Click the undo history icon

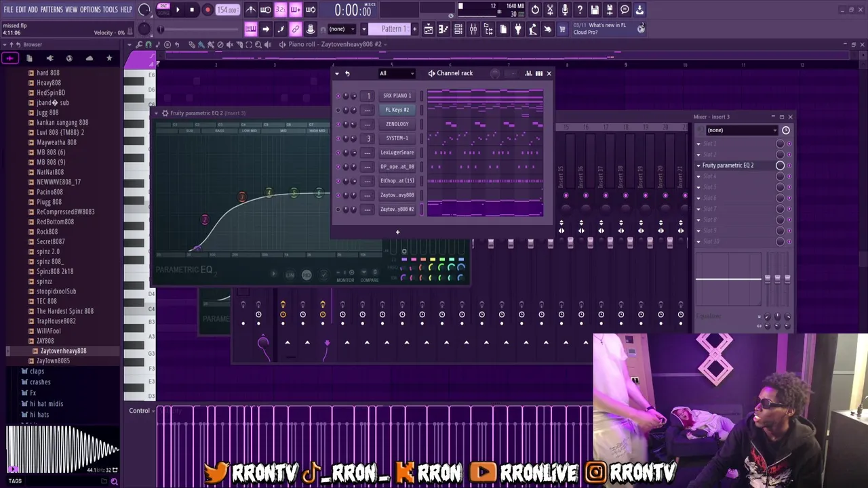[x=534, y=9]
